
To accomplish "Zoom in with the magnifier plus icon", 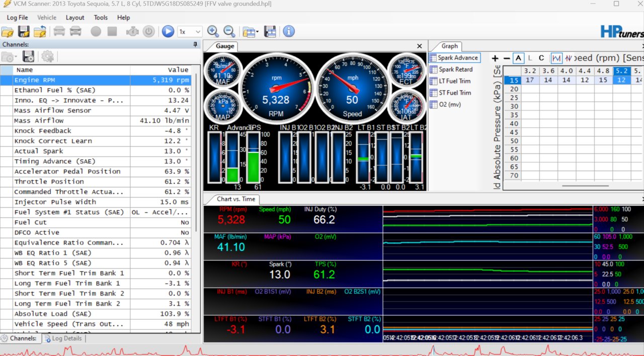I will (213, 31).
